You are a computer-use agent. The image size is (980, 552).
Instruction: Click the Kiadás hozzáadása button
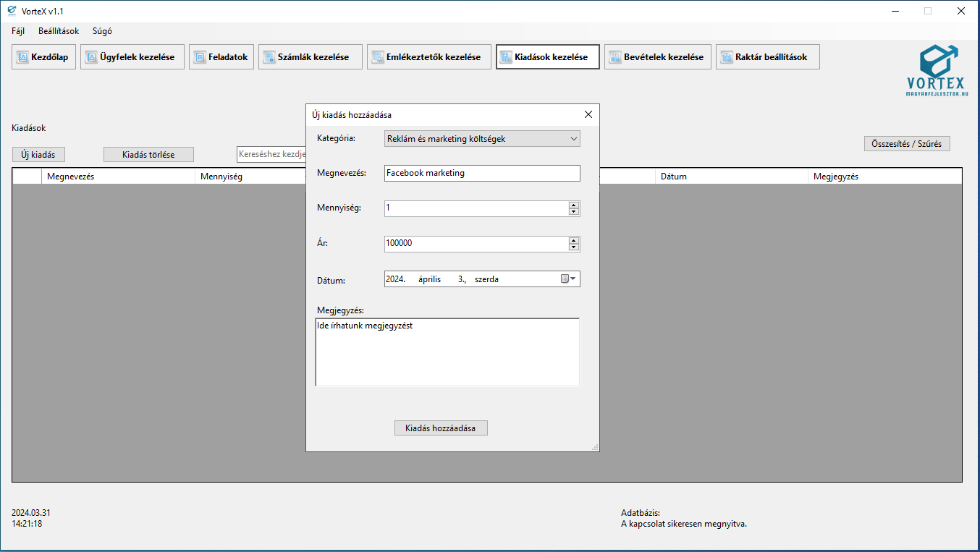[x=441, y=428]
